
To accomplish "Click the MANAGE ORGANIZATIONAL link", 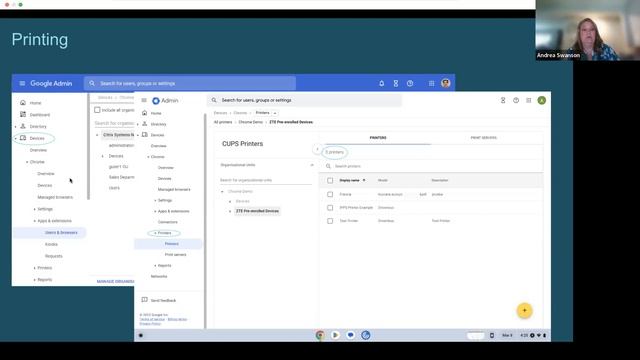I will pos(116,282).
